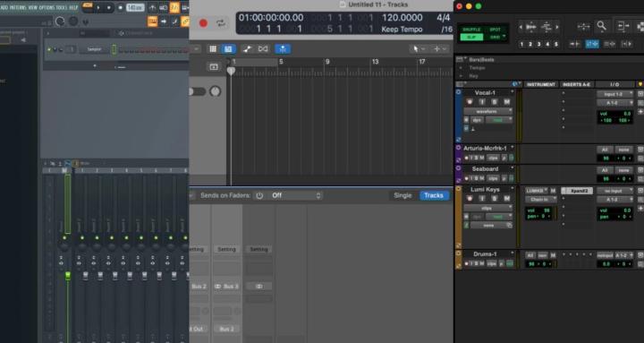This screenshot has height=343, width=644.
Task: Switch Logic mixer to Tracks view
Action: pos(434,195)
